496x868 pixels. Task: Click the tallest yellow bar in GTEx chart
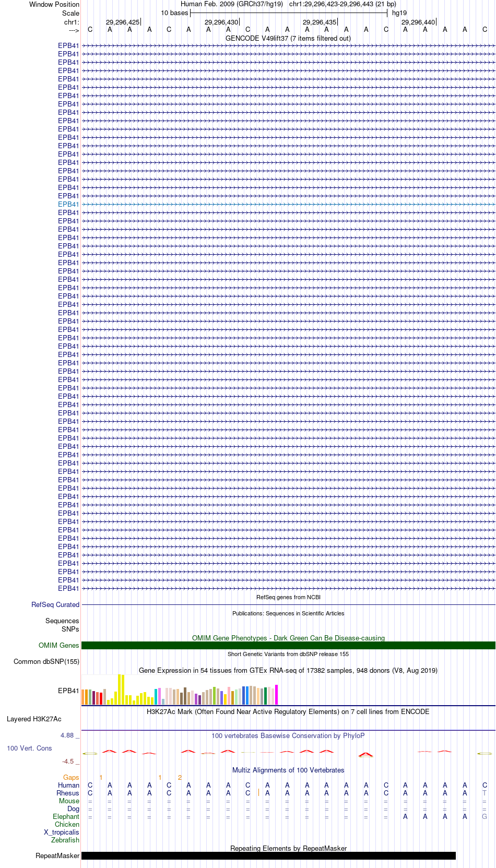[120, 689]
